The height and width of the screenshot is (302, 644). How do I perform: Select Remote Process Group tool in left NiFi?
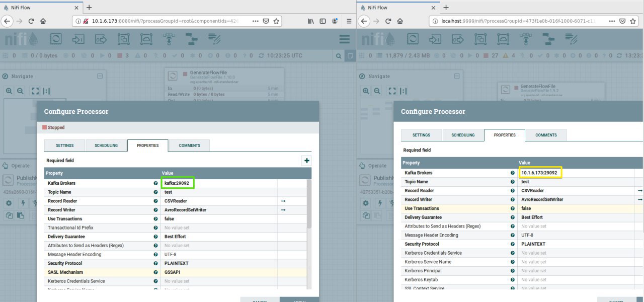146,39
